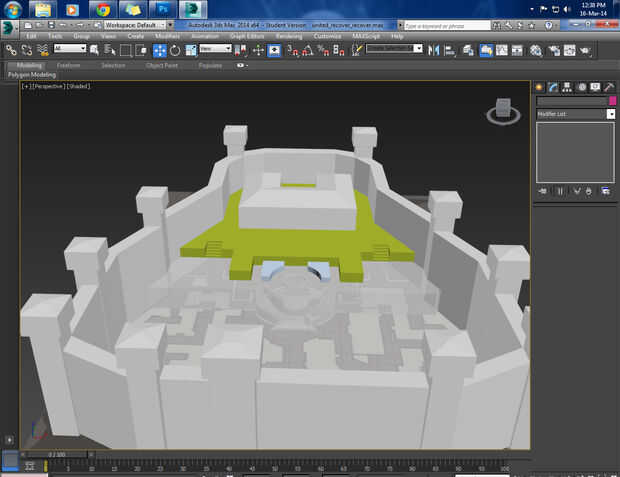This screenshot has width=620, height=477.
Task: Click the Perspective viewport label
Action: click(46, 87)
